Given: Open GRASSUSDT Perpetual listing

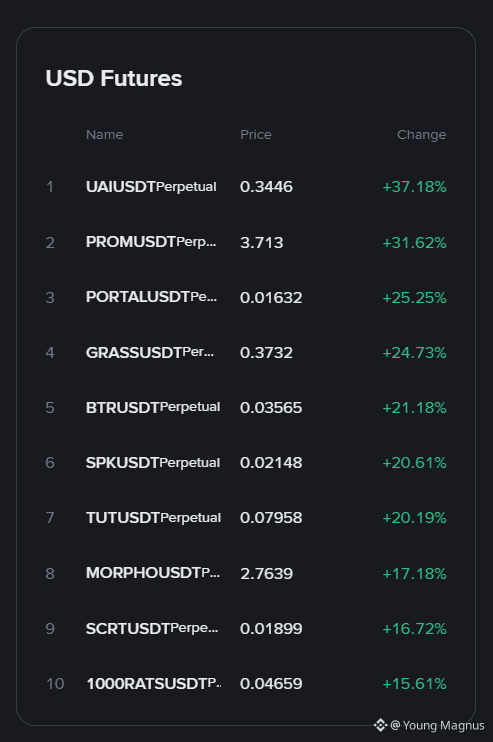Looking at the screenshot, I should tap(246, 353).
